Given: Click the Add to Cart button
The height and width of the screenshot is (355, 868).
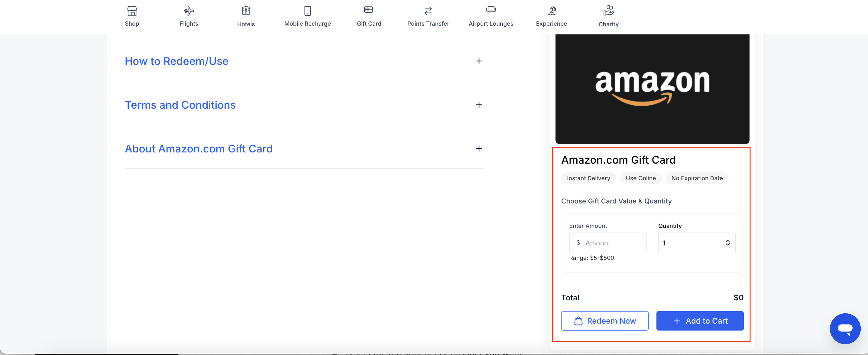Looking at the screenshot, I should (x=700, y=321).
